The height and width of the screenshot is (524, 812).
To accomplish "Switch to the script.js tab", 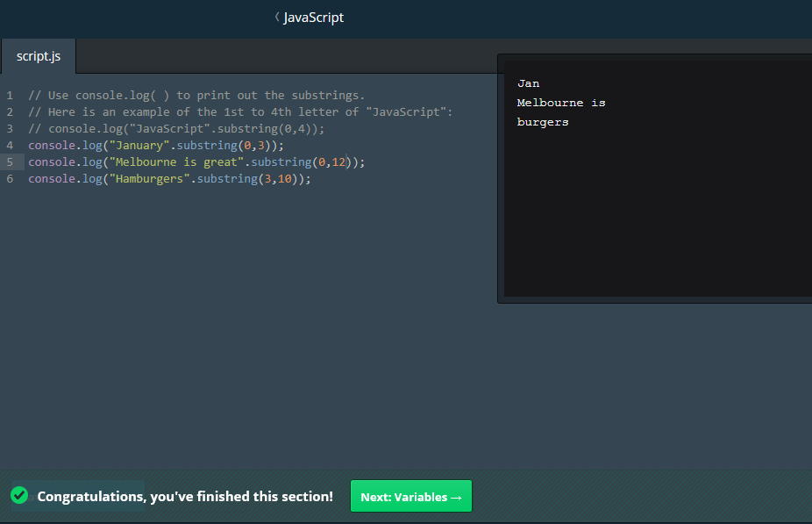I will [39, 56].
